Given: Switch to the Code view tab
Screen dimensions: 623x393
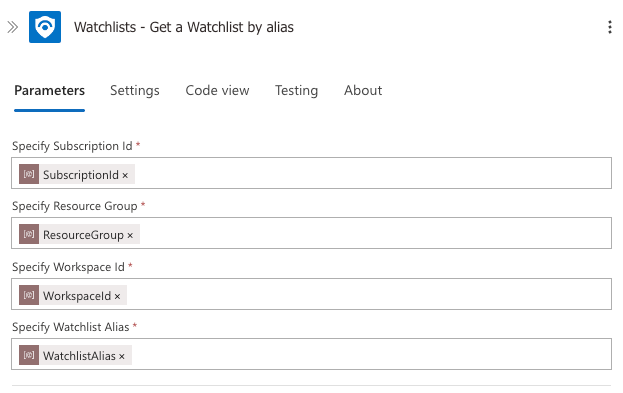Looking at the screenshot, I should [217, 91].
